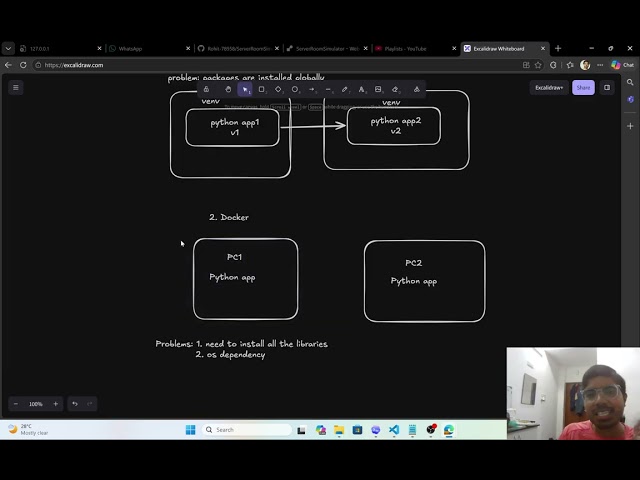Screen dimensions: 640x480
Task: Select the Rectangle shape tool
Action: click(x=262, y=89)
